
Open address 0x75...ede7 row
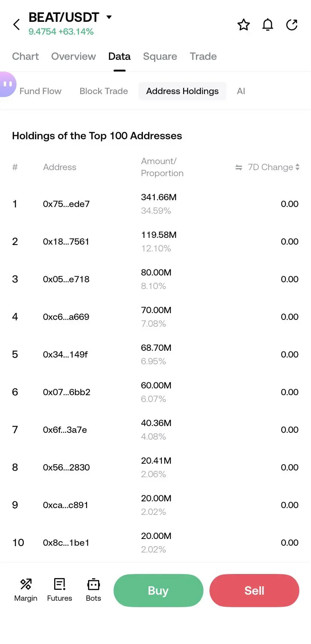tap(155, 204)
